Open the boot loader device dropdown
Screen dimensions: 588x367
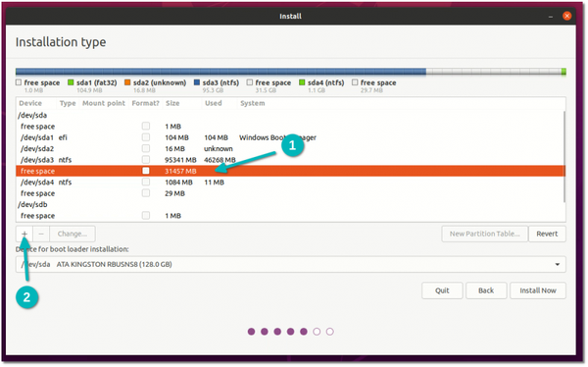(291, 264)
